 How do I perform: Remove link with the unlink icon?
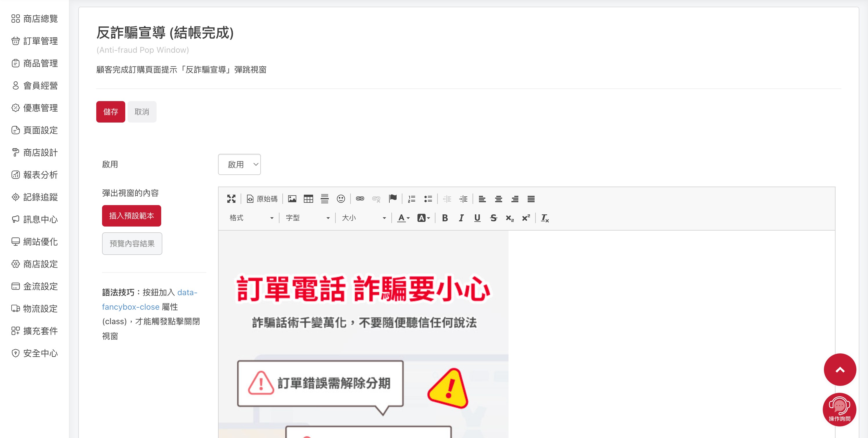point(376,199)
